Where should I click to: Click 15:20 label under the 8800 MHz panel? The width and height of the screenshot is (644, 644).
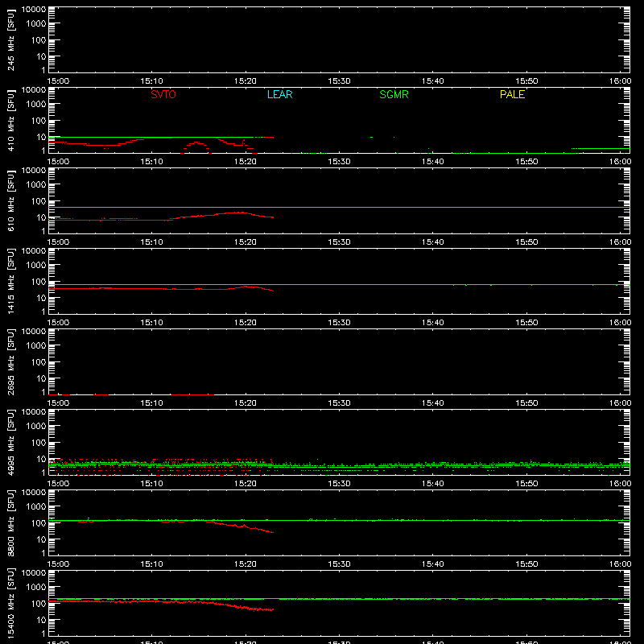[246, 564]
